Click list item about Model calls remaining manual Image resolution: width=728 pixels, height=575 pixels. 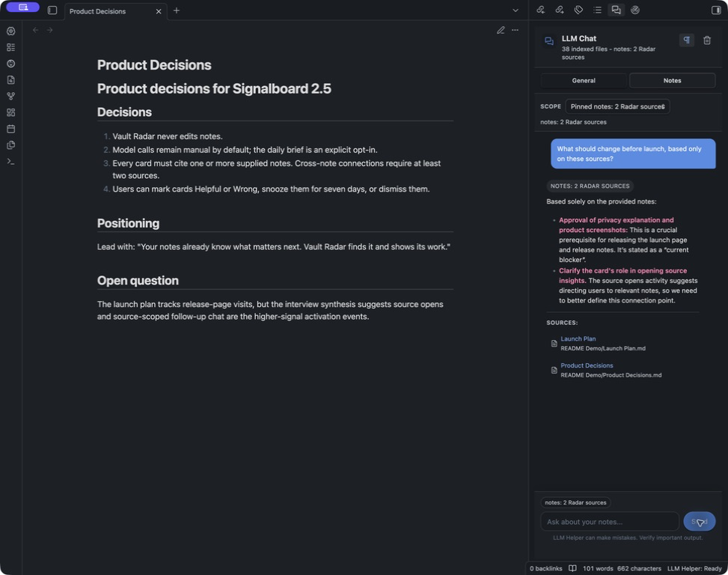coord(245,150)
